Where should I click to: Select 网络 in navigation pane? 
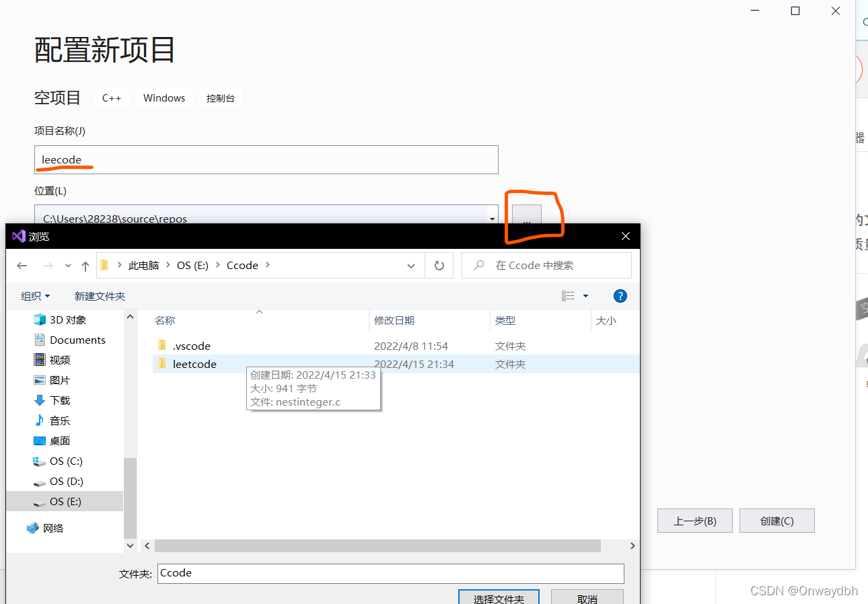45,528
